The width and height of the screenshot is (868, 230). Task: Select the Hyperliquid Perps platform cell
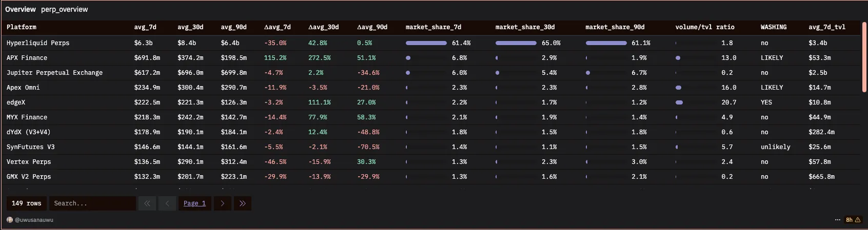pyautogui.click(x=38, y=43)
